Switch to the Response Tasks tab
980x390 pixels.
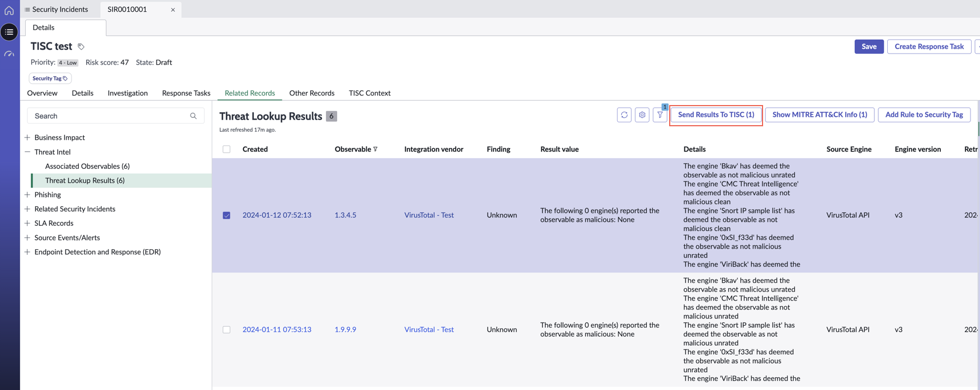click(186, 93)
